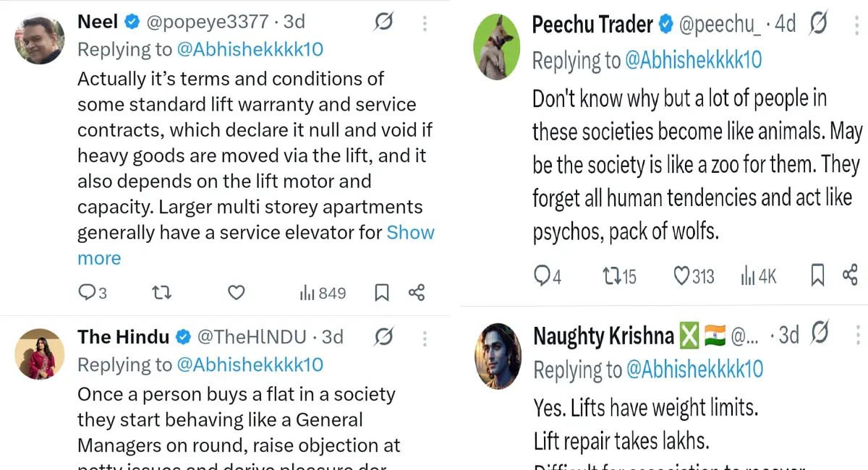Expand Neel's tweet with Show more
This screenshot has width=868, height=470.
click(410, 233)
